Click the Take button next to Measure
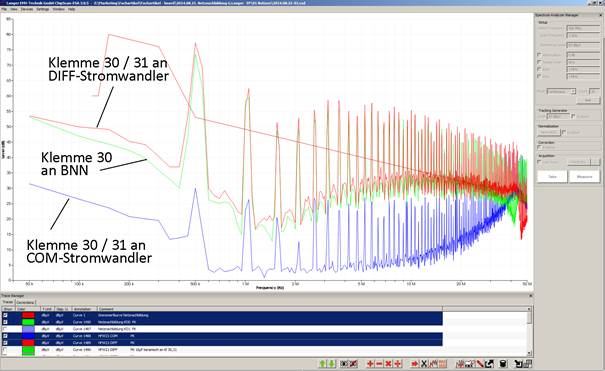Screen dimensions: 605x371 point(552,176)
